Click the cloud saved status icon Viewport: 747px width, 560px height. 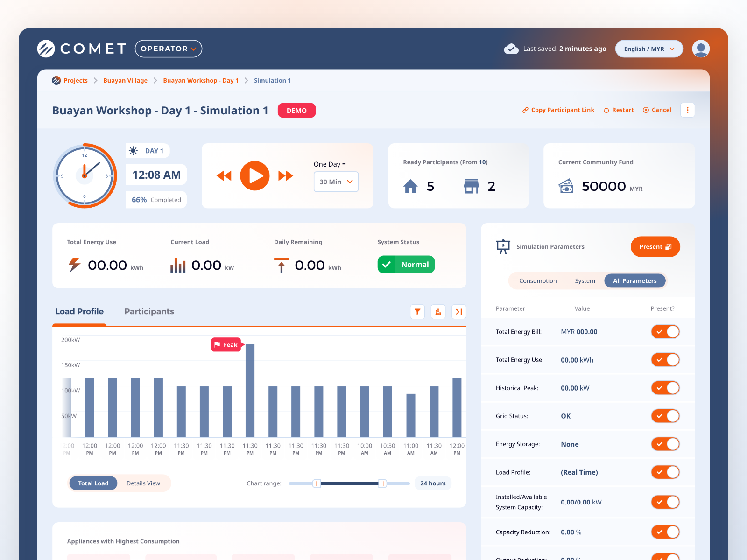pos(511,49)
